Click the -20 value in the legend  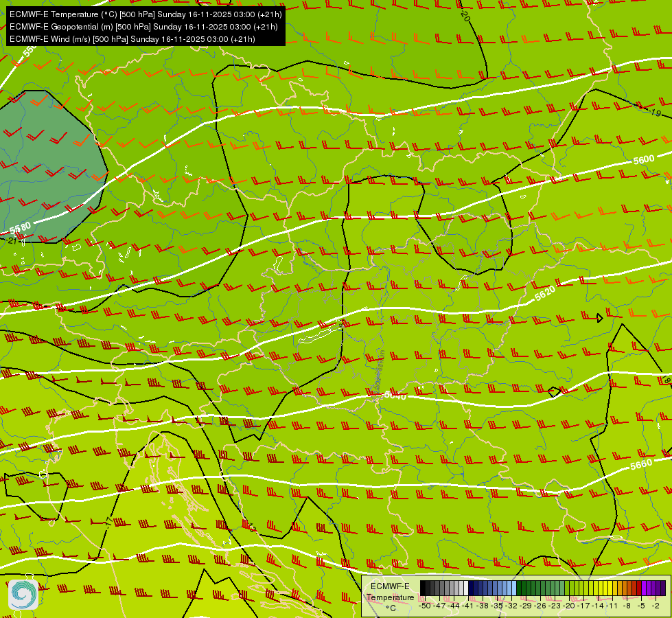(569, 606)
